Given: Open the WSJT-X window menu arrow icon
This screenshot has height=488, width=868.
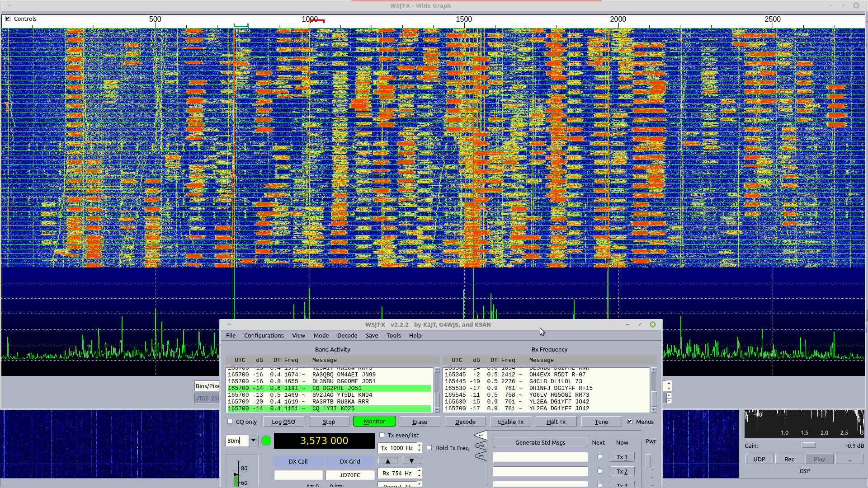Looking at the screenshot, I should tap(229, 324).
